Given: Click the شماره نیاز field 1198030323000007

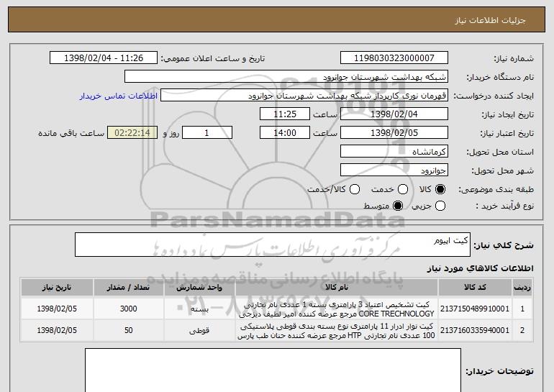Looking at the screenshot, I should coord(394,58).
